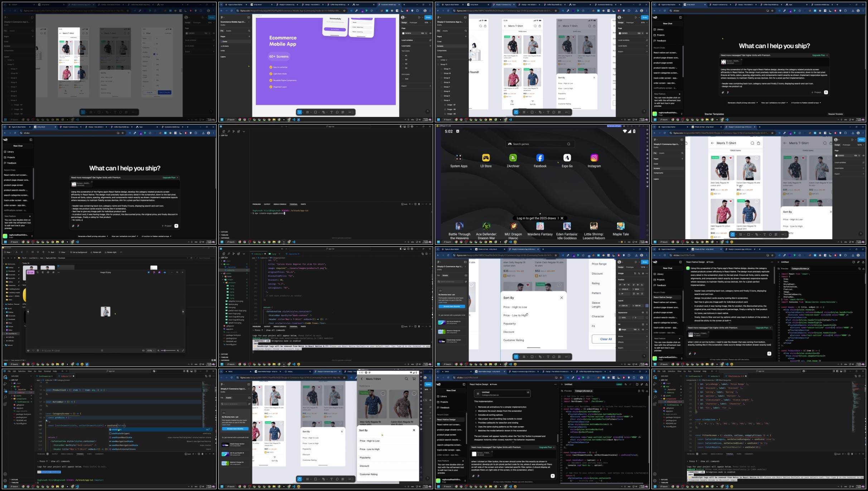
Task: Open MU: Dragon Havoc game icon
Action: (x=513, y=226)
